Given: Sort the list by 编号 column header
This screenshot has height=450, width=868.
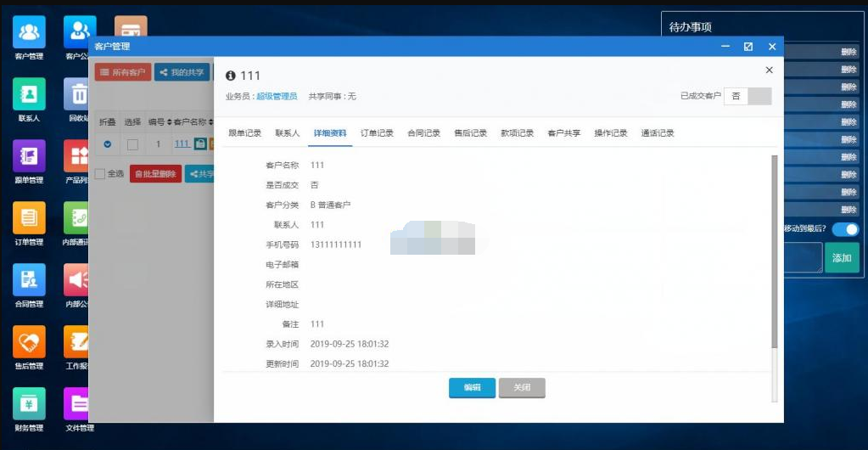Looking at the screenshot, I should point(159,122).
